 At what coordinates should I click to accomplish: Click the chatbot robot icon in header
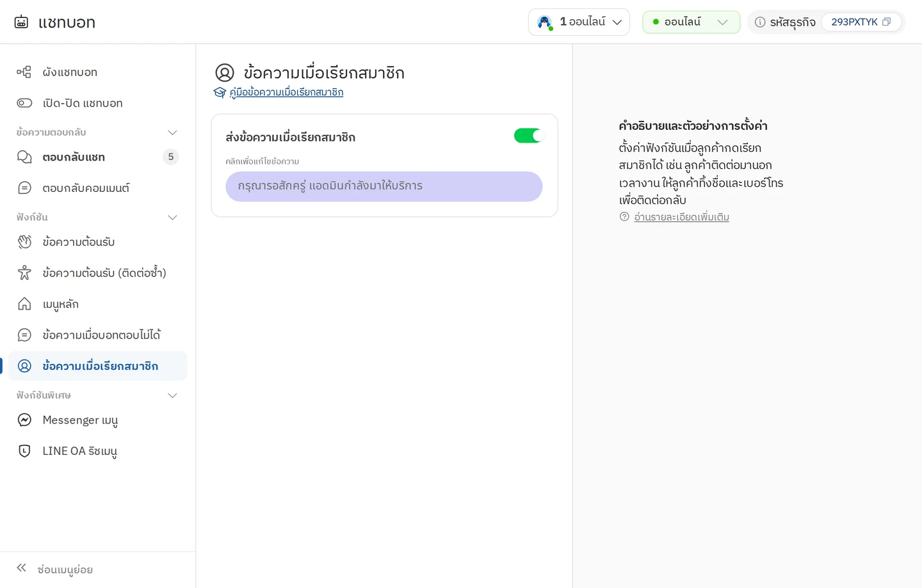click(x=21, y=22)
